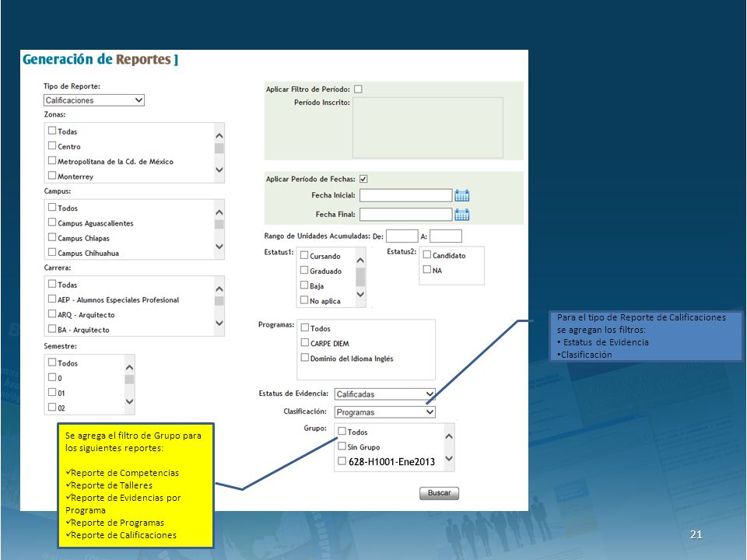Tick group 628-H1001-Ene2013
The height and width of the screenshot is (560, 747).
click(x=342, y=461)
